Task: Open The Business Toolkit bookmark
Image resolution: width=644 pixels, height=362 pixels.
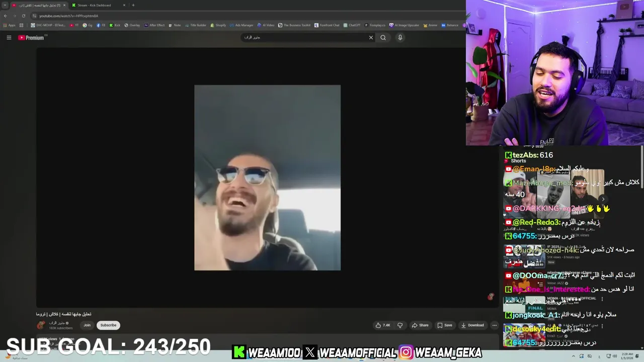Action: click(x=295, y=25)
